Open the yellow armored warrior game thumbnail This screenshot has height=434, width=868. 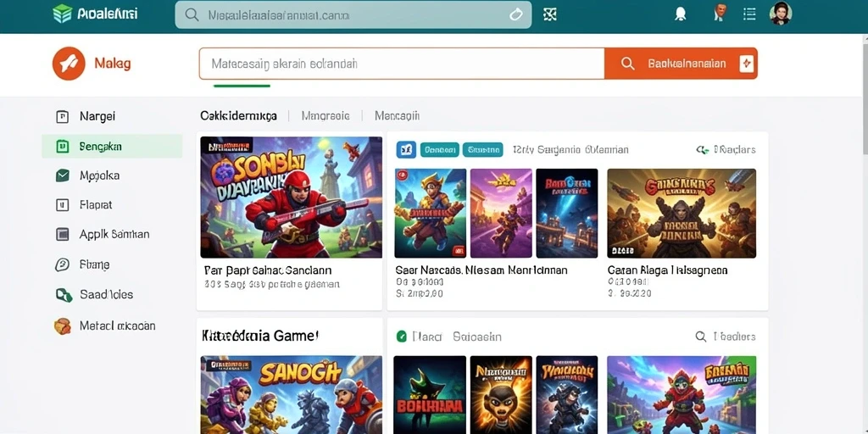click(431, 213)
